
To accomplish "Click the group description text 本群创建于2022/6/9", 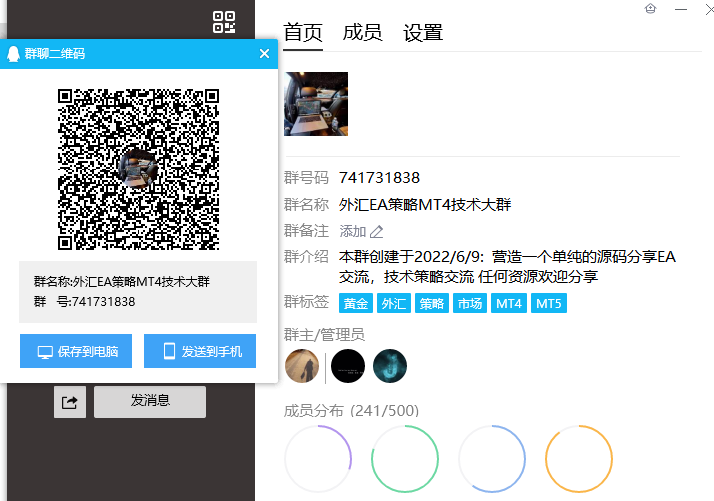I will pyautogui.click(x=507, y=266).
